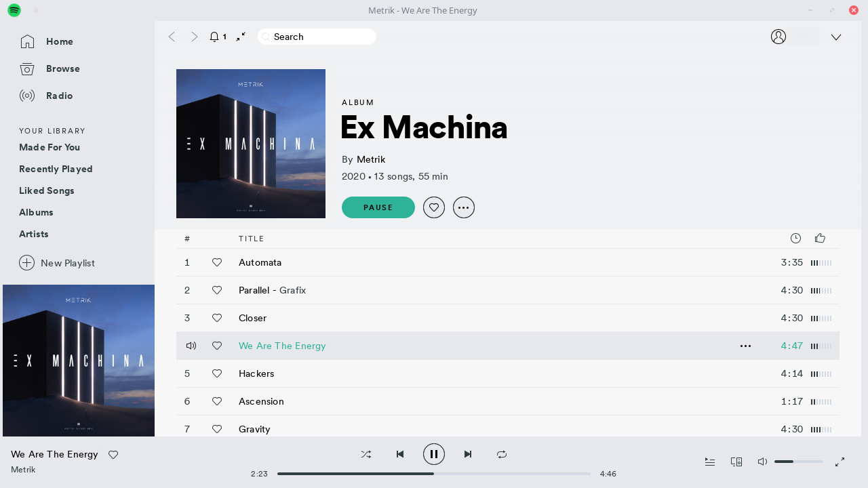This screenshot has height=488, width=868.
Task: Toggle repeat mode
Action: click(502, 454)
